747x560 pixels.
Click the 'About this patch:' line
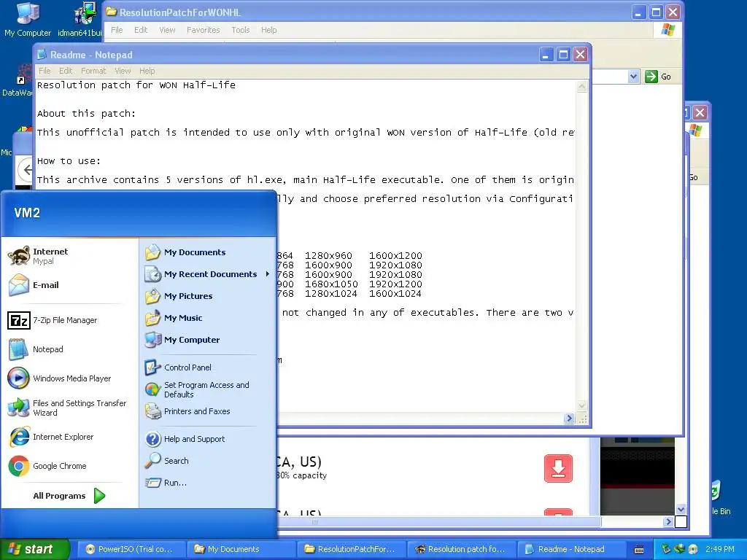pyautogui.click(x=86, y=113)
